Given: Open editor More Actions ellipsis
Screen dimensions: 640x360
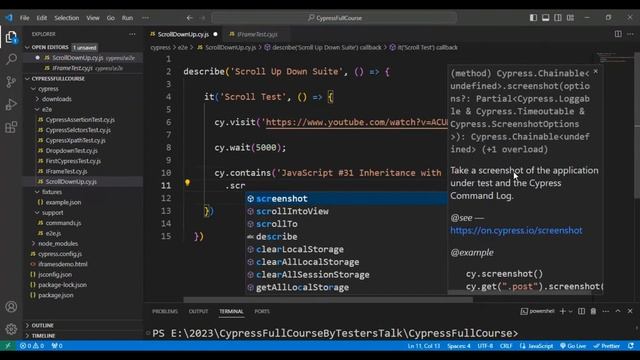Looking at the screenshot, I should coord(630,34).
